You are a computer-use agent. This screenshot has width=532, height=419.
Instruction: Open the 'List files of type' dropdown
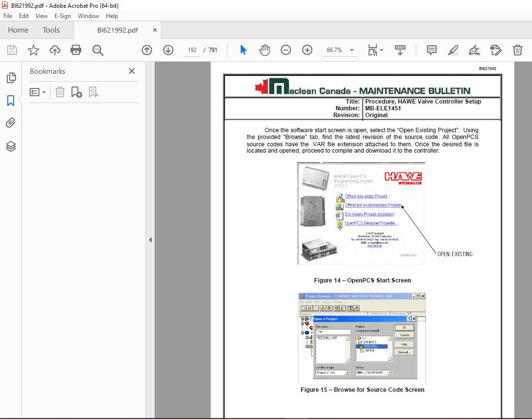(x=333, y=372)
